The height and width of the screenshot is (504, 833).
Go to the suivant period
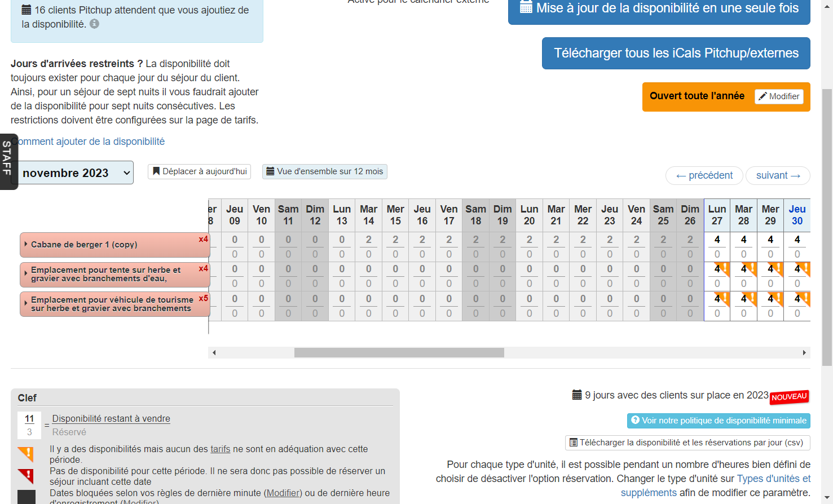pyautogui.click(x=778, y=175)
